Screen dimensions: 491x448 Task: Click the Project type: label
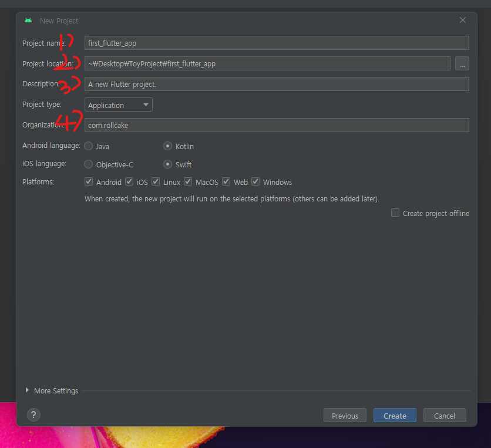tap(42, 105)
